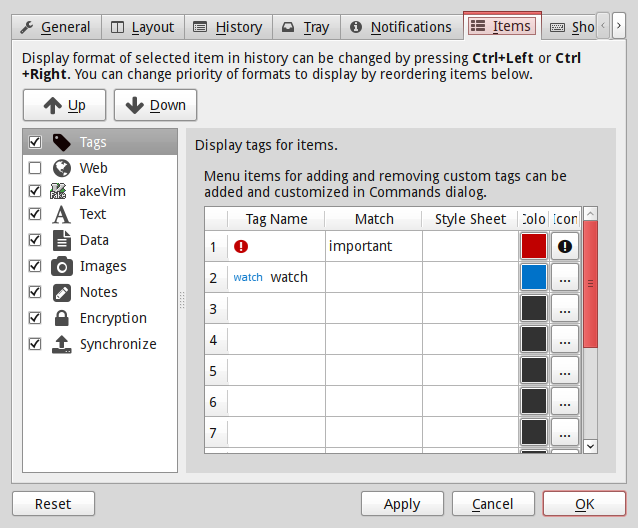Viewport: 638px width, 528px height.
Task: Click the table scrollbar down arrow
Action: pyautogui.click(x=590, y=445)
